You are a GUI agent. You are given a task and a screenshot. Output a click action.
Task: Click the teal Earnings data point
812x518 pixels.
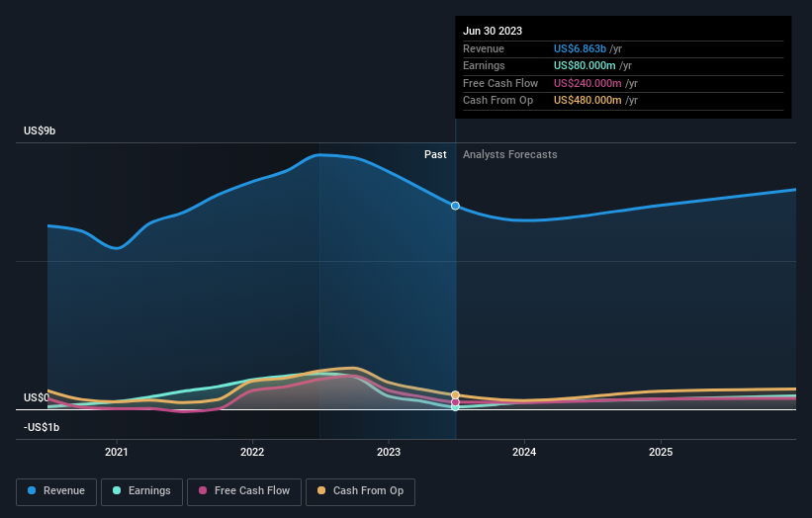click(x=455, y=407)
